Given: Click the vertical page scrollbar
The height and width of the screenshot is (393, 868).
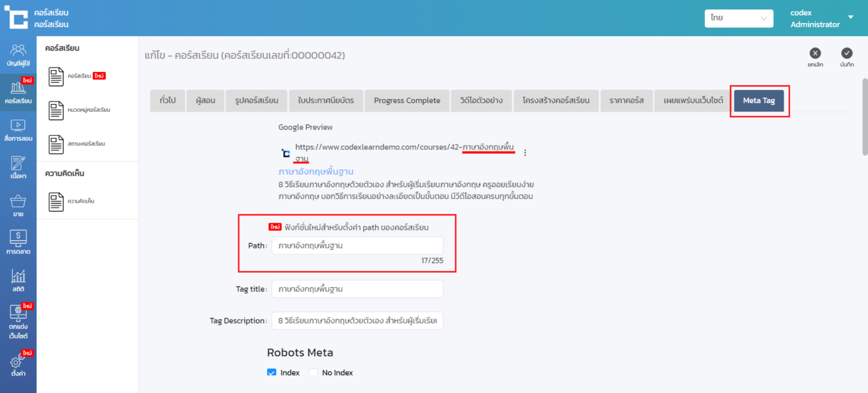Looking at the screenshot, I should click(864, 118).
